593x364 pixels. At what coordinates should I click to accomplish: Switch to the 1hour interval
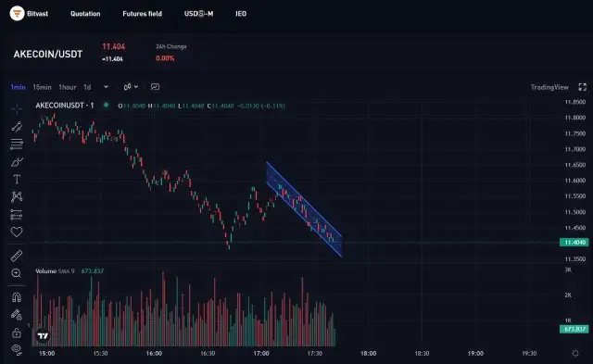pyautogui.click(x=68, y=87)
